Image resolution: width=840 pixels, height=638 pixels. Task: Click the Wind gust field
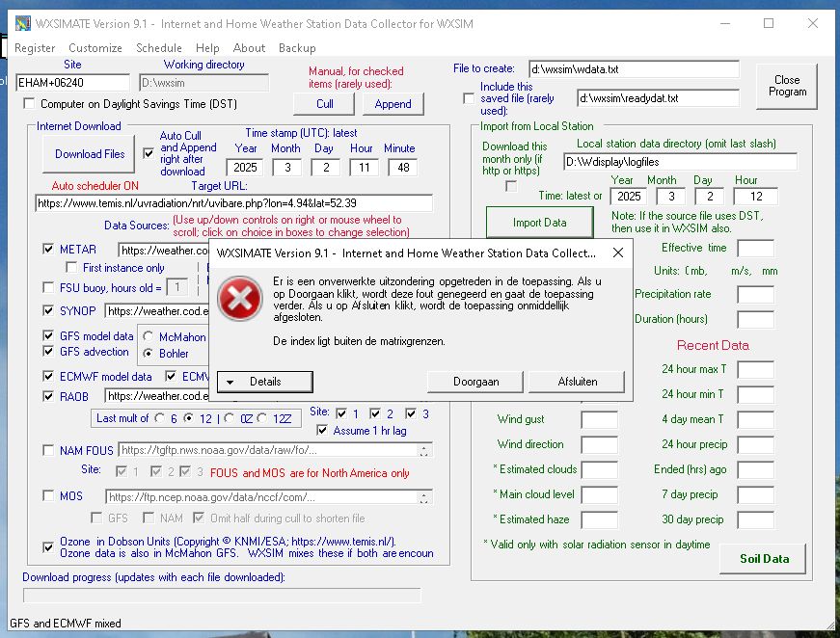599,419
